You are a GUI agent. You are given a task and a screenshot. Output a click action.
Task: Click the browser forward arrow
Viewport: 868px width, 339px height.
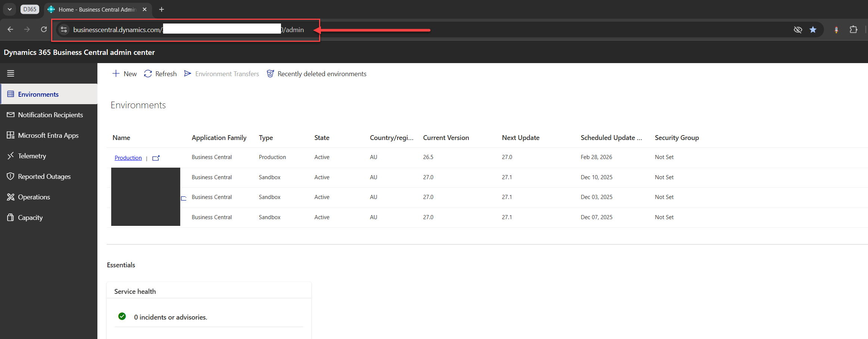27,29
